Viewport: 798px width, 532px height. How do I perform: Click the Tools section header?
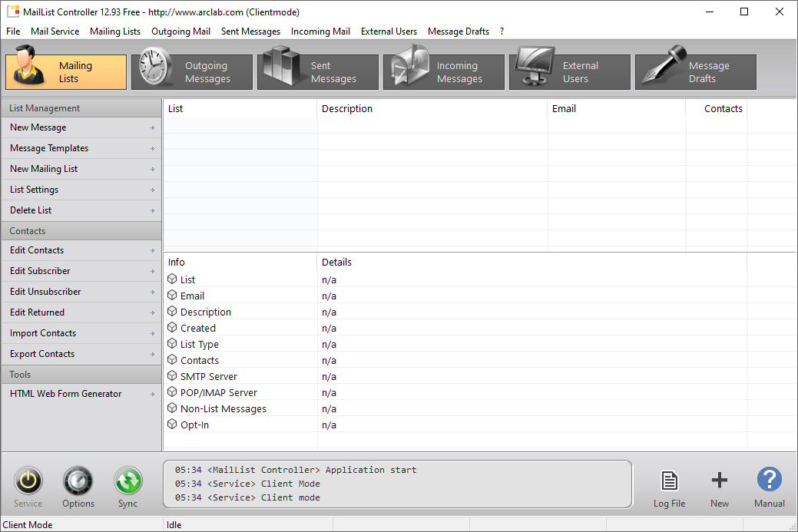(81, 375)
